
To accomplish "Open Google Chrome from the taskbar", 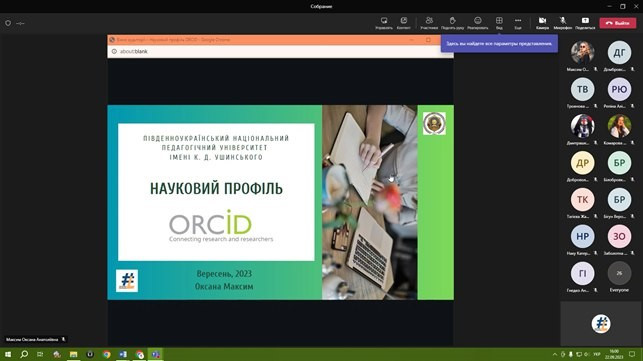I will 107,354.
